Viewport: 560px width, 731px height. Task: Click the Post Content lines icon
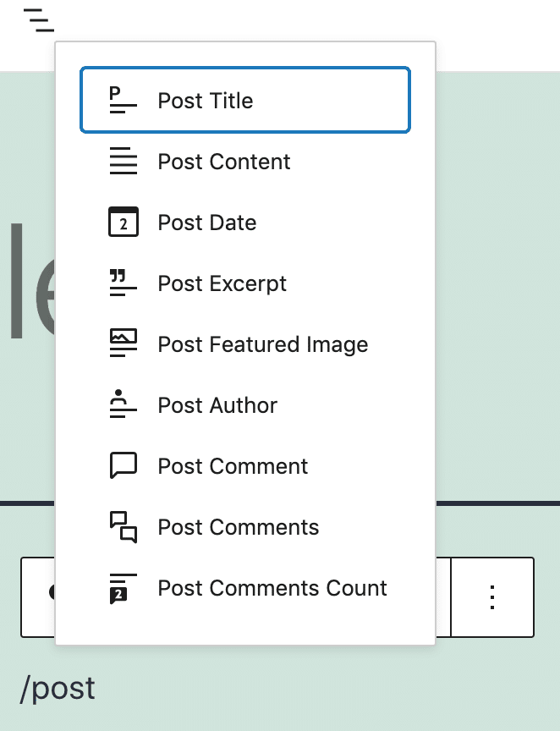coord(124,162)
